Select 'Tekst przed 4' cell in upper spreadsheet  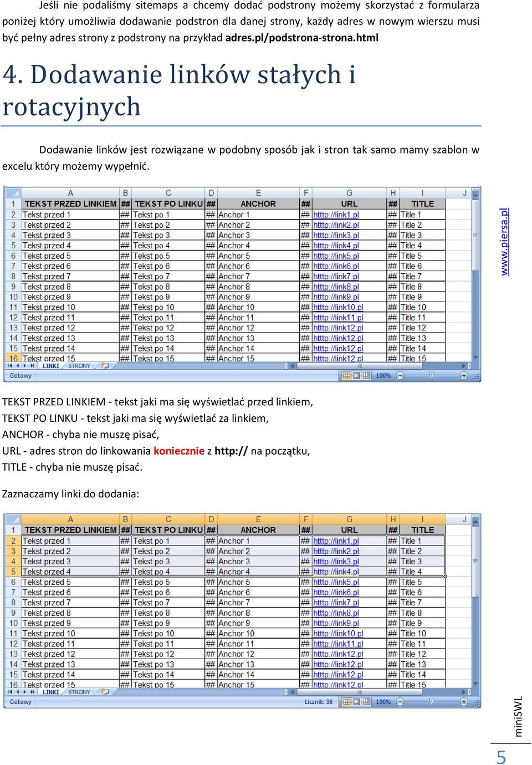[70, 246]
